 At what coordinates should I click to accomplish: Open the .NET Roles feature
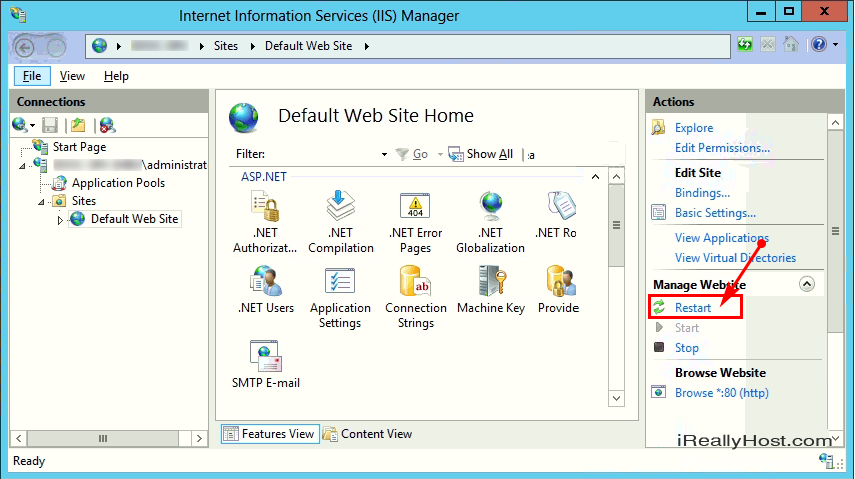pyautogui.click(x=556, y=215)
